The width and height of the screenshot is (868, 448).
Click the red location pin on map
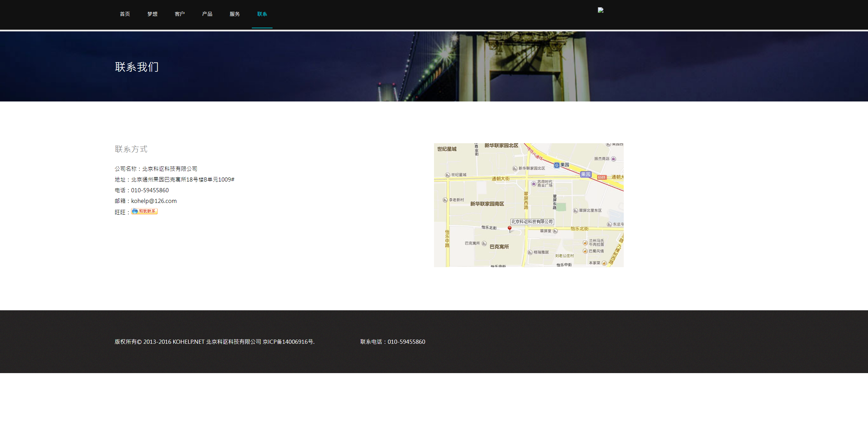[x=510, y=228]
